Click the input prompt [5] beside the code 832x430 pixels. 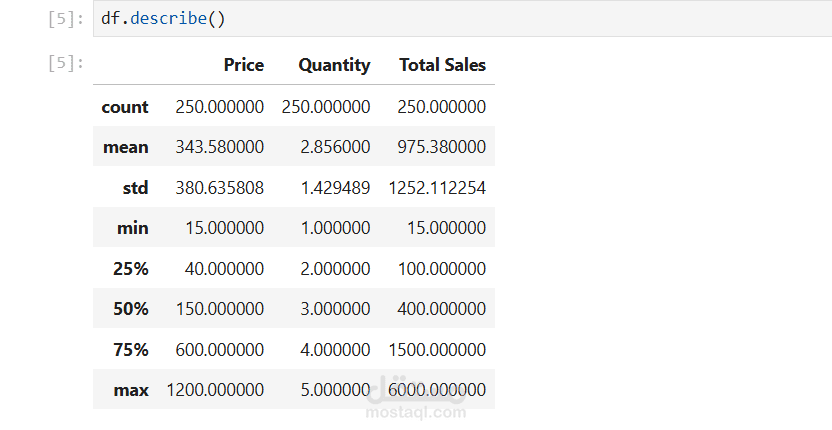66,19
